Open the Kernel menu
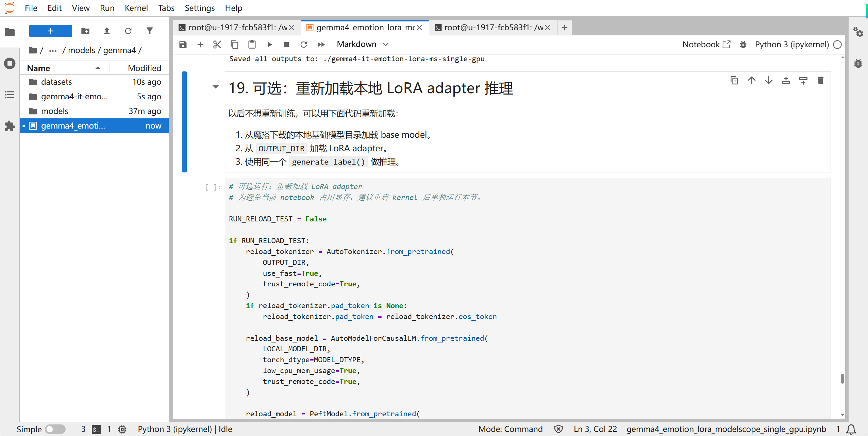 [x=136, y=8]
